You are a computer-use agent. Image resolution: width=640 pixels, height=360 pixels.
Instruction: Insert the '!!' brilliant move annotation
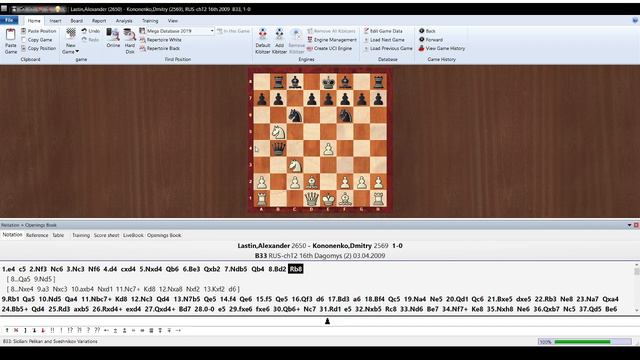click(52, 330)
